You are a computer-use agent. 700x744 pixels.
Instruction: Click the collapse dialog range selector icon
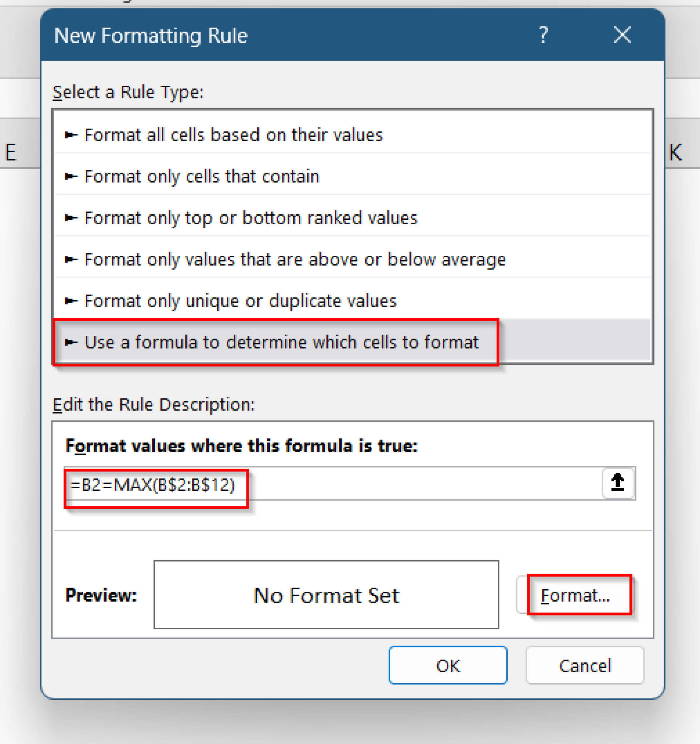coord(618,484)
